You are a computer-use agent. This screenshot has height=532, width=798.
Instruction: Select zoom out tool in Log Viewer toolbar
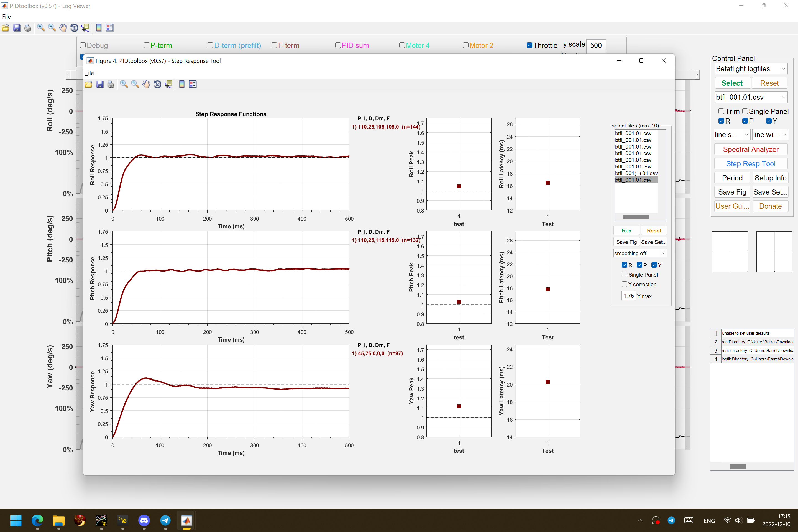point(52,28)
